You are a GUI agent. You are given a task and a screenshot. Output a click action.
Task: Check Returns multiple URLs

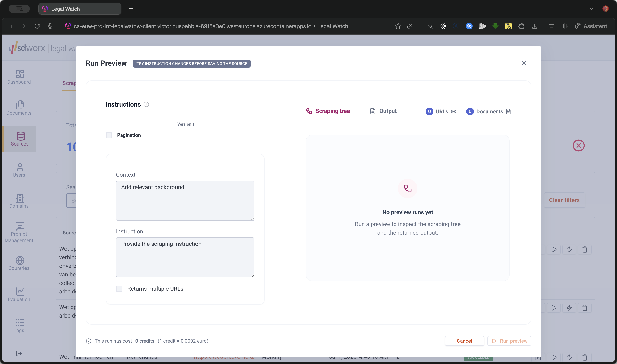(x=119, y=289)
